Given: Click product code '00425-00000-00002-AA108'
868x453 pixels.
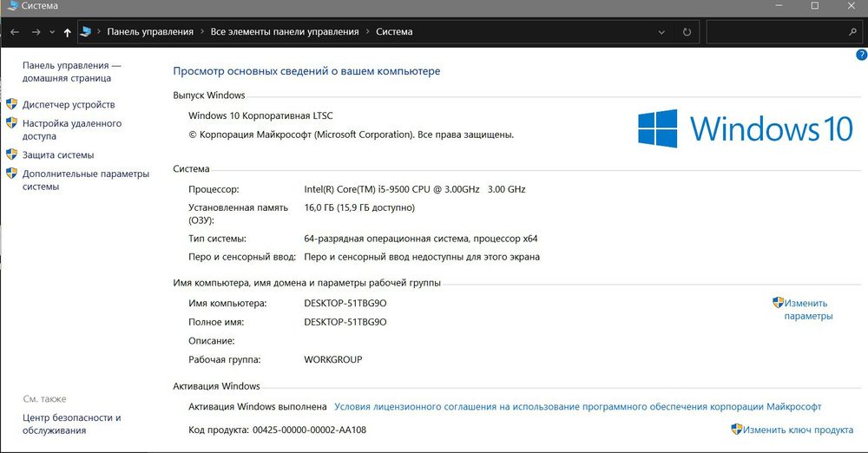Looking at the screenshot, I should pos(310,430).
